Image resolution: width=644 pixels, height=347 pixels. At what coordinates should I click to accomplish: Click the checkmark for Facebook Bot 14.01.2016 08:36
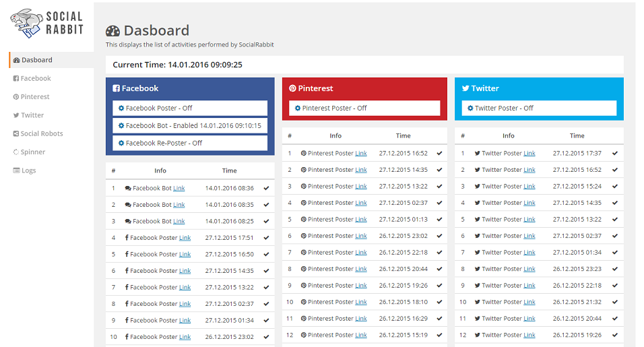266,189
